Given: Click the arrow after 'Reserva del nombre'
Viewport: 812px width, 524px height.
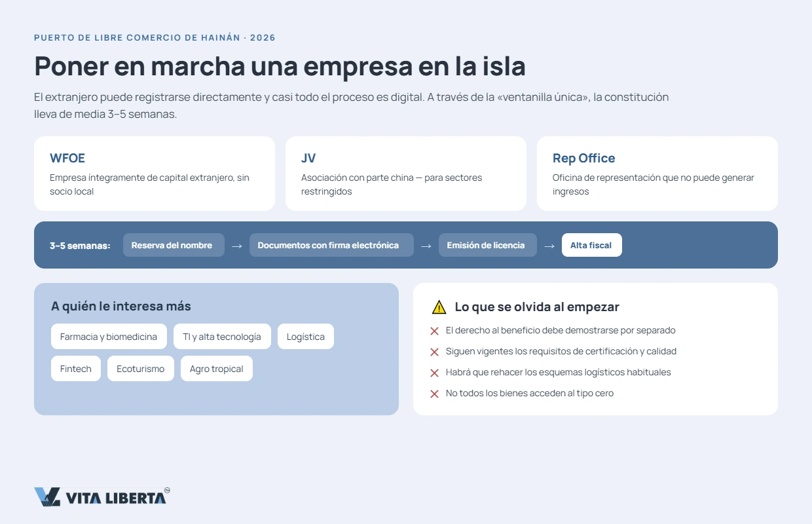Looking at the screenshot, I should point(237,246).
